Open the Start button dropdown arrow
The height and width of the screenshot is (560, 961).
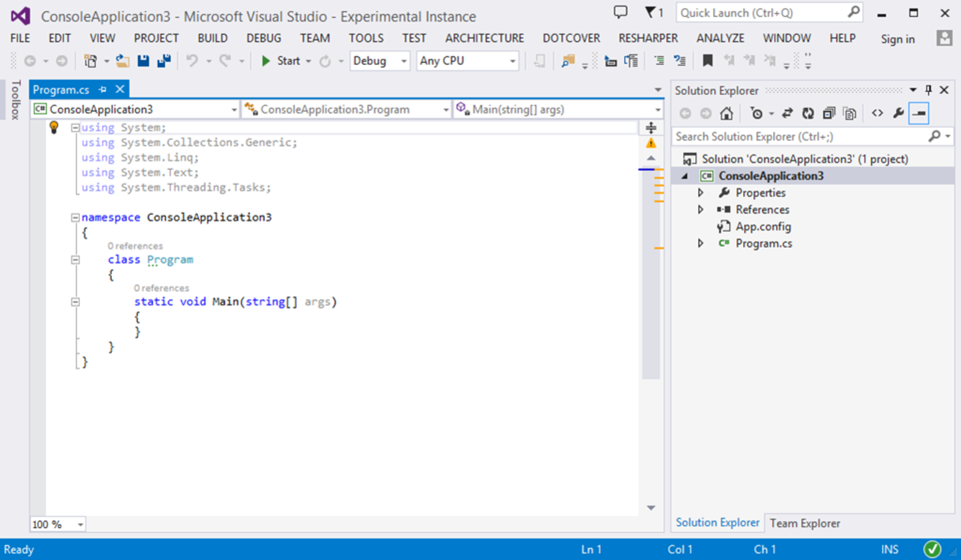click(x=309, y=61)
